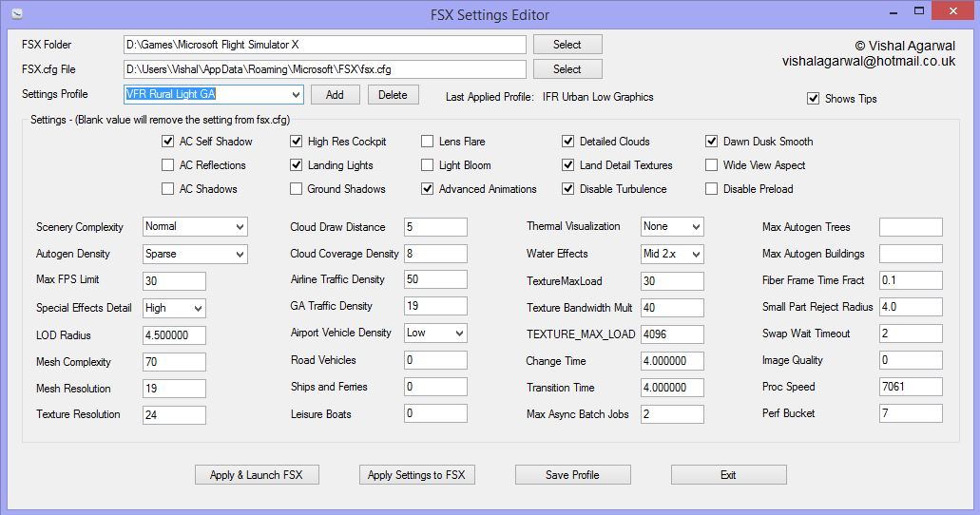The width and height of the screenshot is (980, 515).
Task: Check the Lens Flare option
Action: [x=428, y=142]
